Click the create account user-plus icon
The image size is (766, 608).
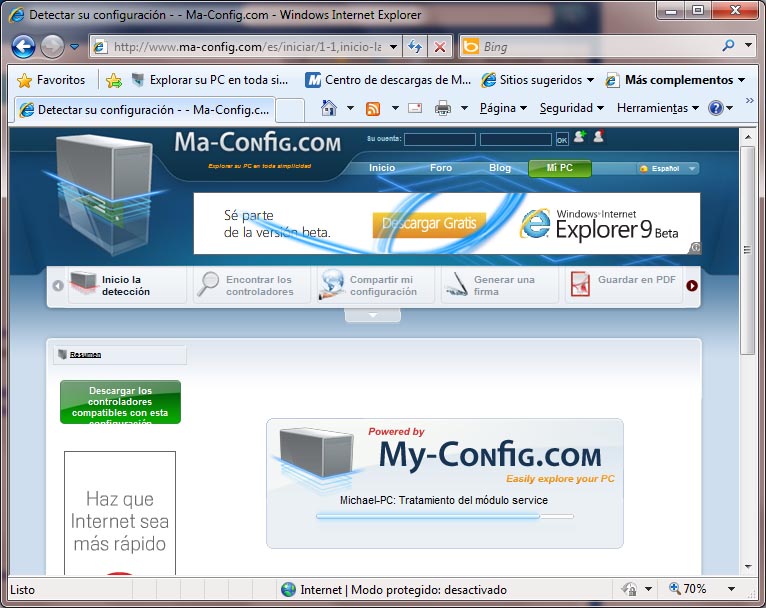pos(580,137)
